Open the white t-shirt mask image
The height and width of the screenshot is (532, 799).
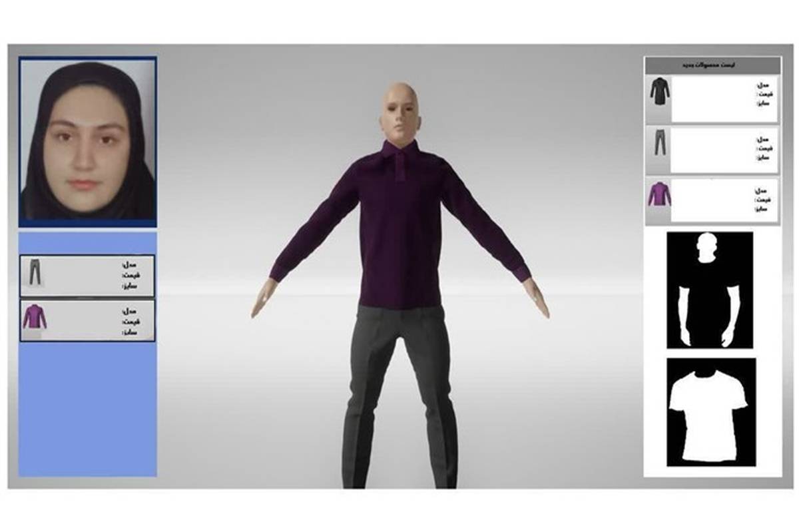pos(710,411)
